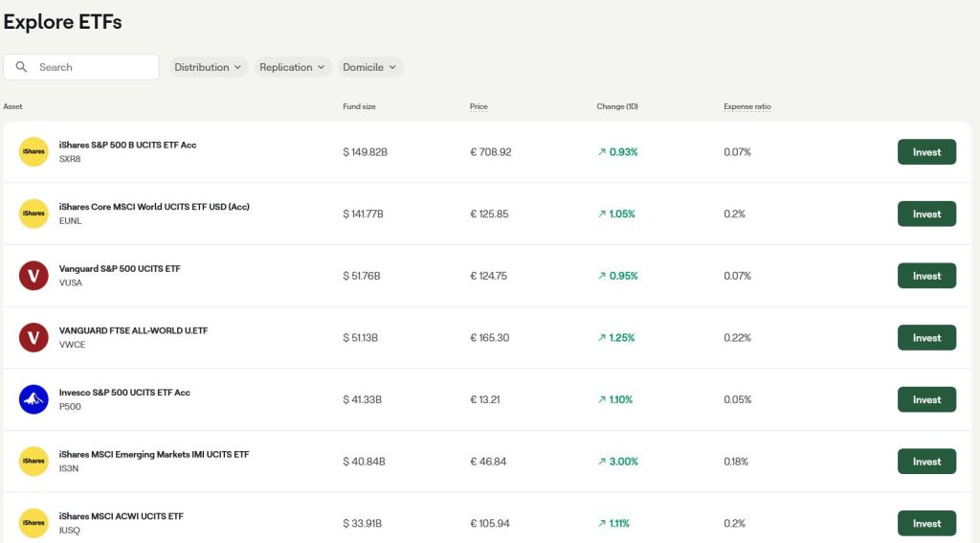This screenshot has width=980, height=543.
Task: Invest in iShares MSCI Emerging Markets ETF
Action: pyautogui.click(x=926, y=462)
